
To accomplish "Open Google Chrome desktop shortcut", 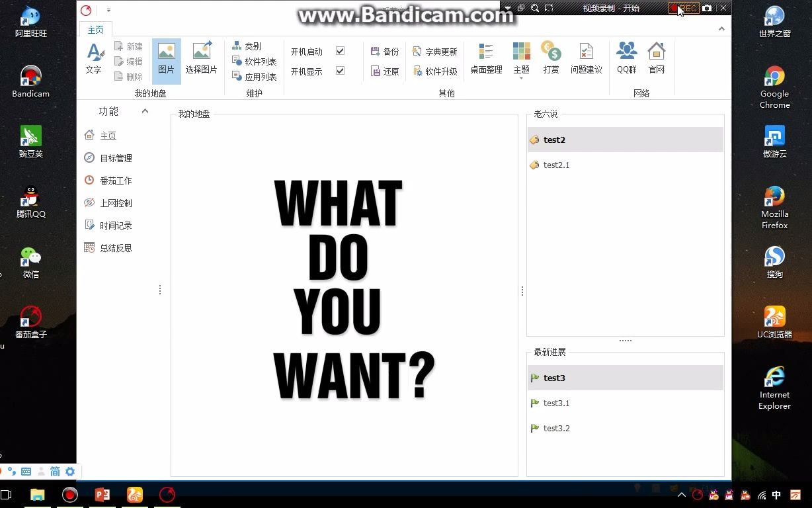I will click(x=774, y=87).
